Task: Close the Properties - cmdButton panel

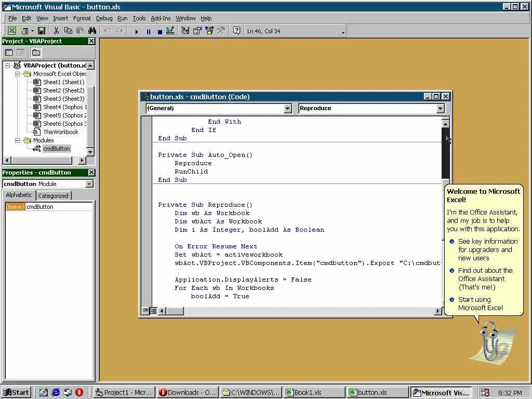Action: click(x=91, y=172)
